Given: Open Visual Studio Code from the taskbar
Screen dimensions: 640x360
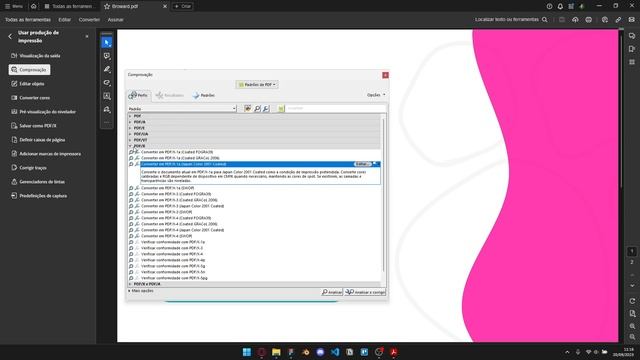Looking at the screenshot, I should pos(335,352).
